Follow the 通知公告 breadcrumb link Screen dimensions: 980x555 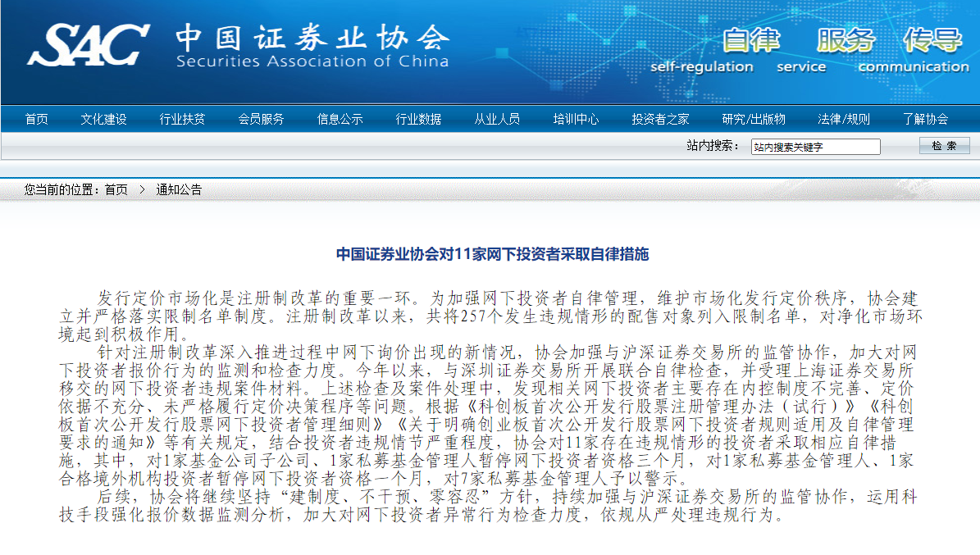179,189
